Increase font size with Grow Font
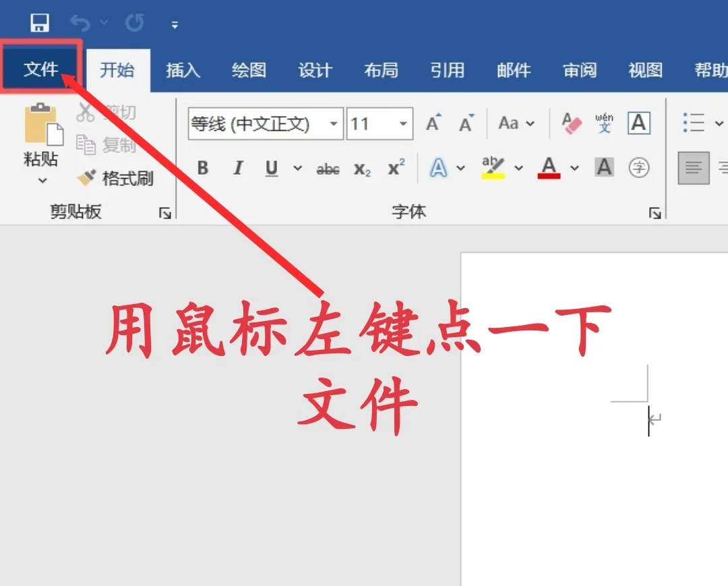 click(432, 123)
